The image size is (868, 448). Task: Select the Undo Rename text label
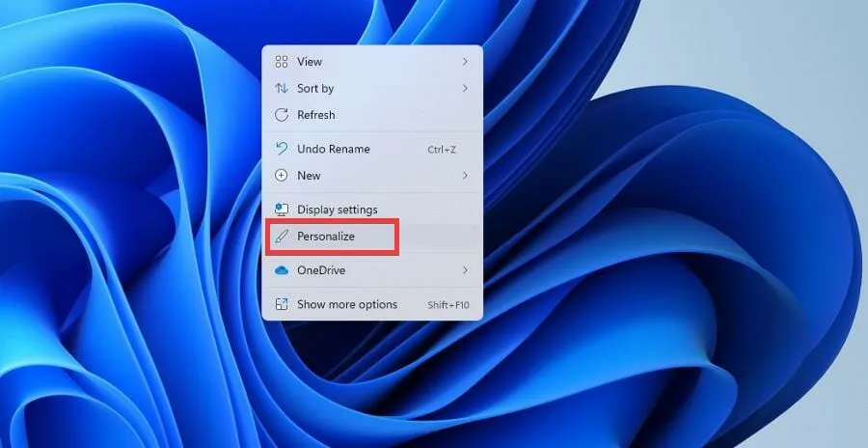click(333, 149)
